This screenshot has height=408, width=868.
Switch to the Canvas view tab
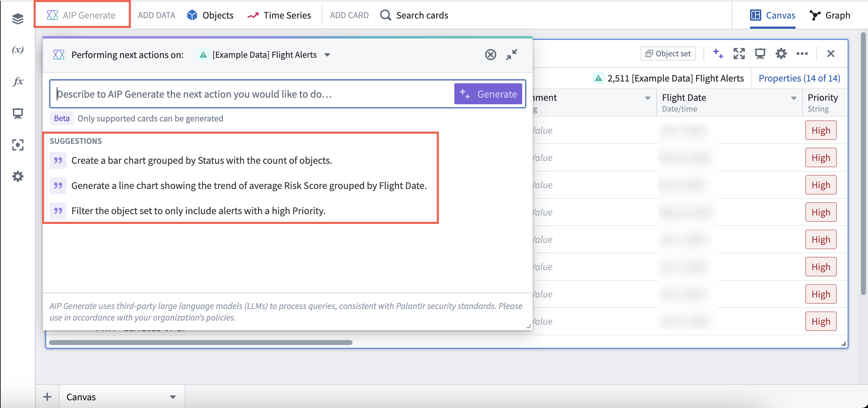(773, 15)
